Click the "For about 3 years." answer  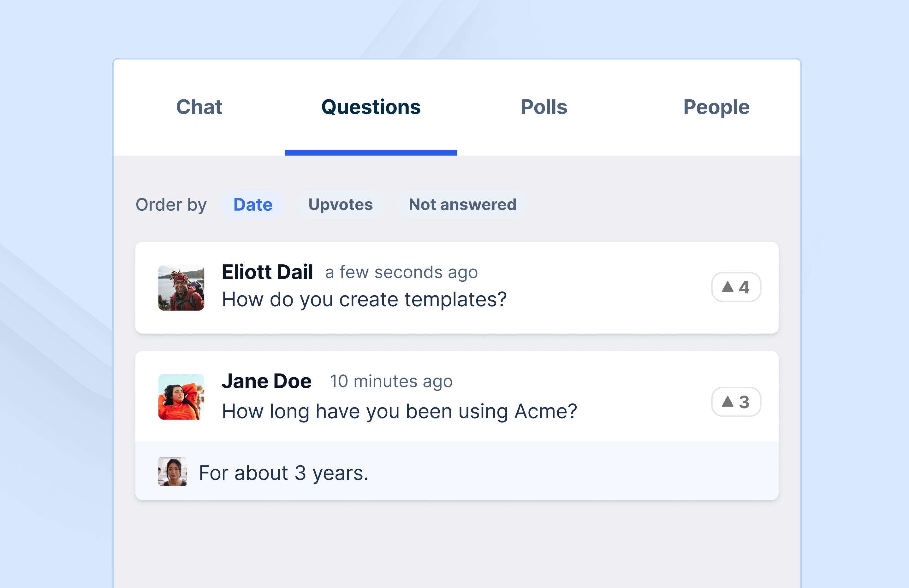(x=283, y=473)
